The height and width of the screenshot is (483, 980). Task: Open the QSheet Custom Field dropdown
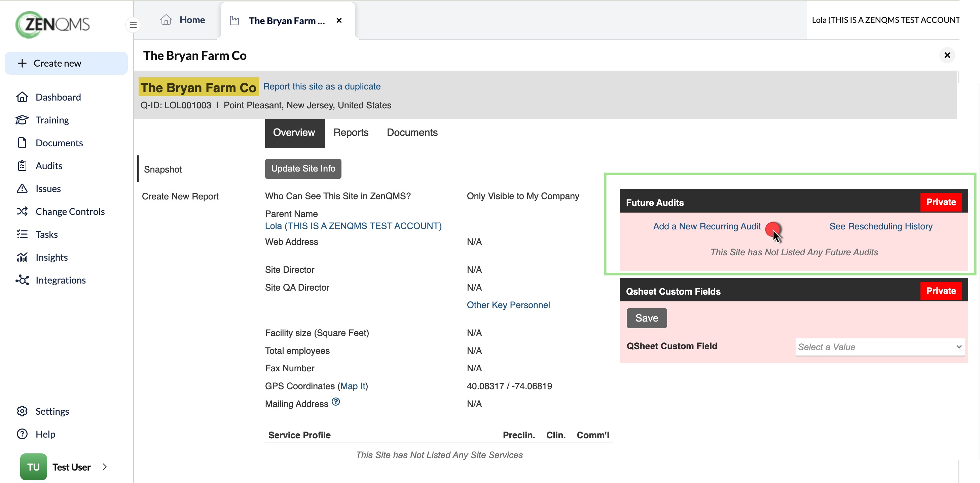coord(879,347)
